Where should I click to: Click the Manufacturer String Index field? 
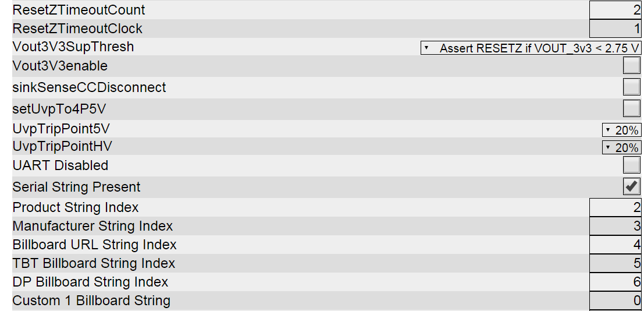(615, 226)
